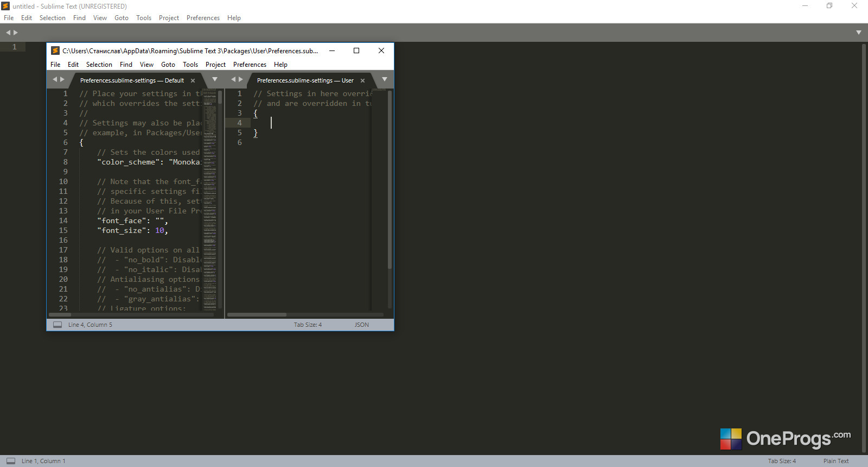
Task: Click the "color_scheme" line in Default settings
Action: [x=149, y=162]
